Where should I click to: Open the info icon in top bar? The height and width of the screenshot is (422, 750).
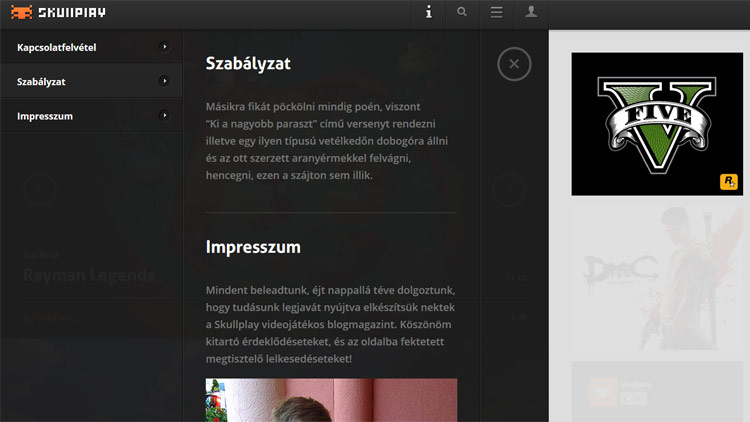[x=429, y=12]
